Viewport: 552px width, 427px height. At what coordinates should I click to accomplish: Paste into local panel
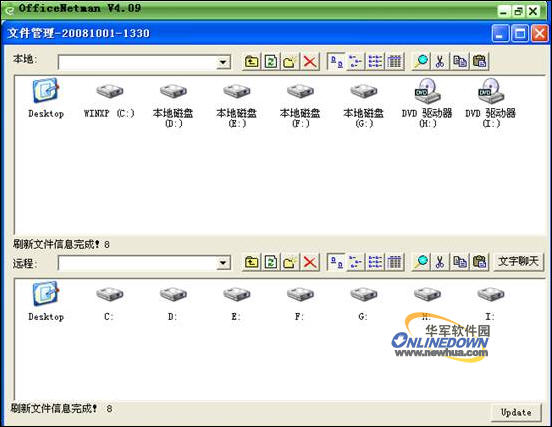(x=479, y=62)
